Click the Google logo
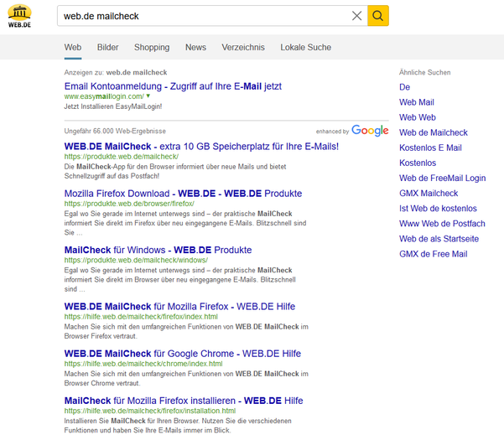This screenshot has width=504, height=440. 370,131
